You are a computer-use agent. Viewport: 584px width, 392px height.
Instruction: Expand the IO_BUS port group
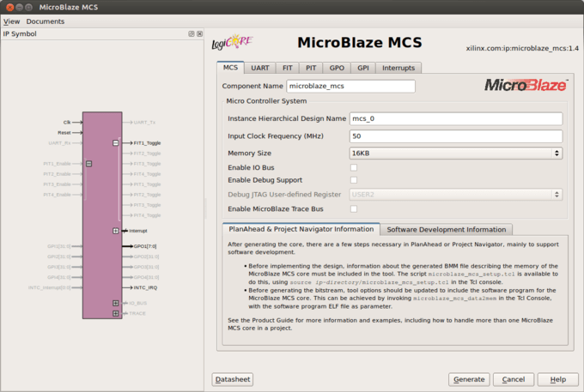coord(116,303)
